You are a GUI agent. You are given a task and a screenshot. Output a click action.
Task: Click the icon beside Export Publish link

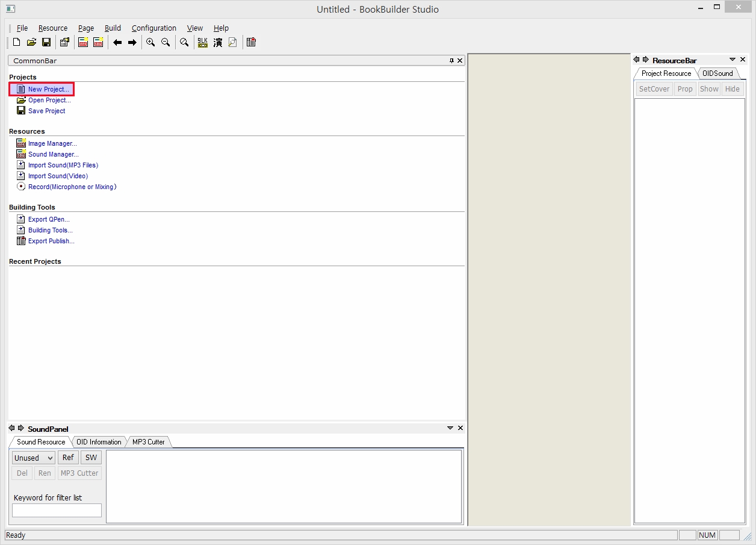click(x=21, y=241)
